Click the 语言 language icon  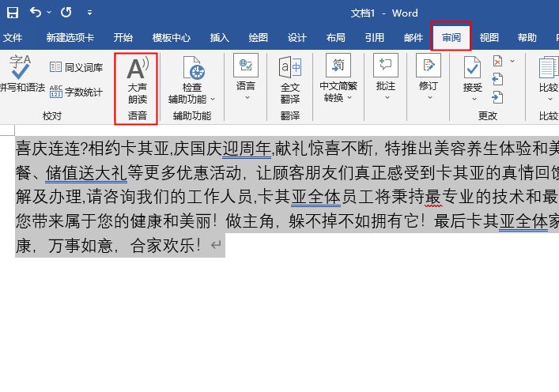click(246, 66)
